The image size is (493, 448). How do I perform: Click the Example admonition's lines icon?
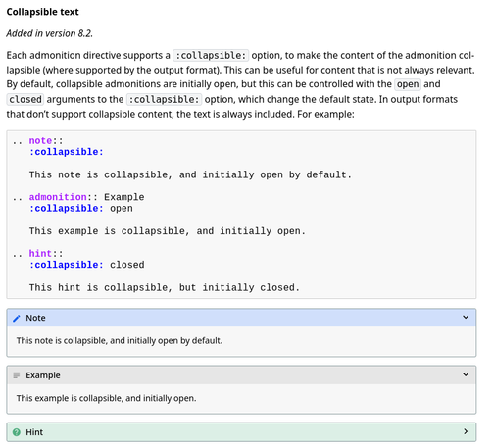17,375
